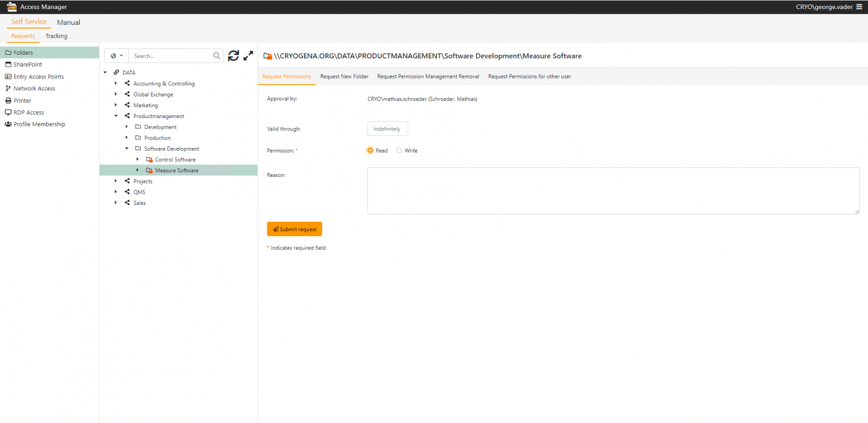Select the Sales share in tree

tap(139, 203)
